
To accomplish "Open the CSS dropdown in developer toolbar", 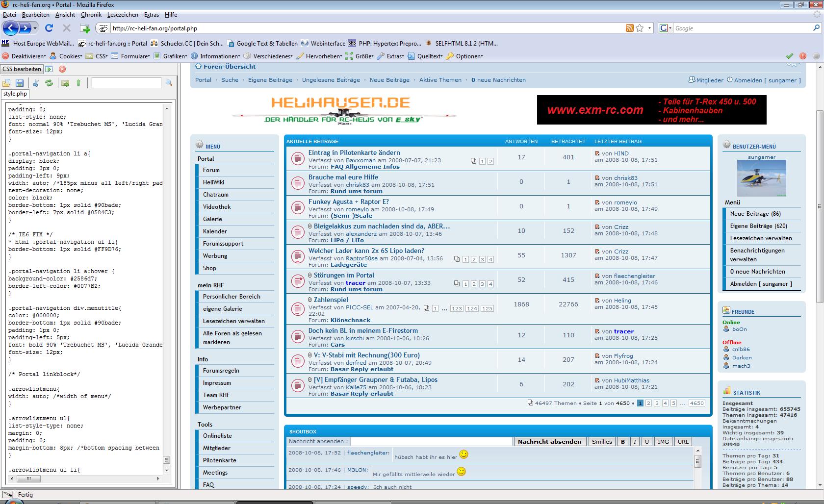I will [97, 56].
